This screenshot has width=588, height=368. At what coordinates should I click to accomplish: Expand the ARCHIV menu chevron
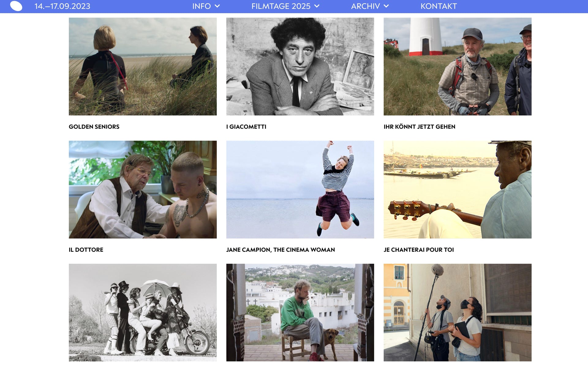[x=386, y=6]
